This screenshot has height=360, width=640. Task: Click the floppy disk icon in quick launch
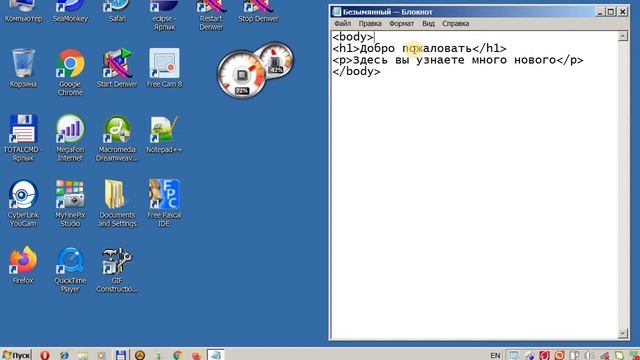pos(120,355)
